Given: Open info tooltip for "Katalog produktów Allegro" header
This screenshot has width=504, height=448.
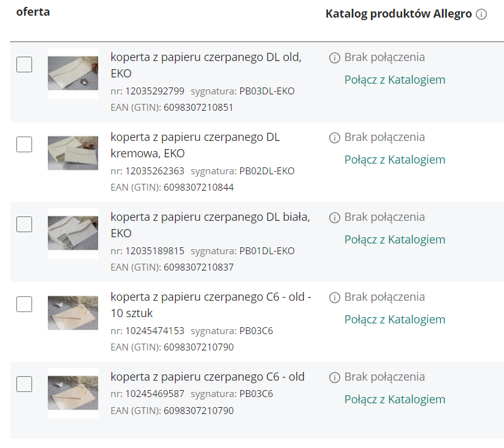Looking at the screenshot, I should point(483,13).
